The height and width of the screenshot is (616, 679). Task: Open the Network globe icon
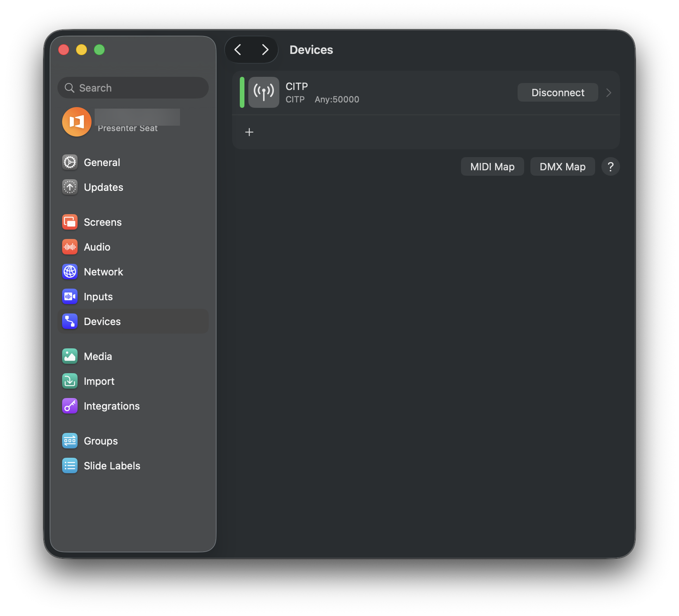point(70,272)
